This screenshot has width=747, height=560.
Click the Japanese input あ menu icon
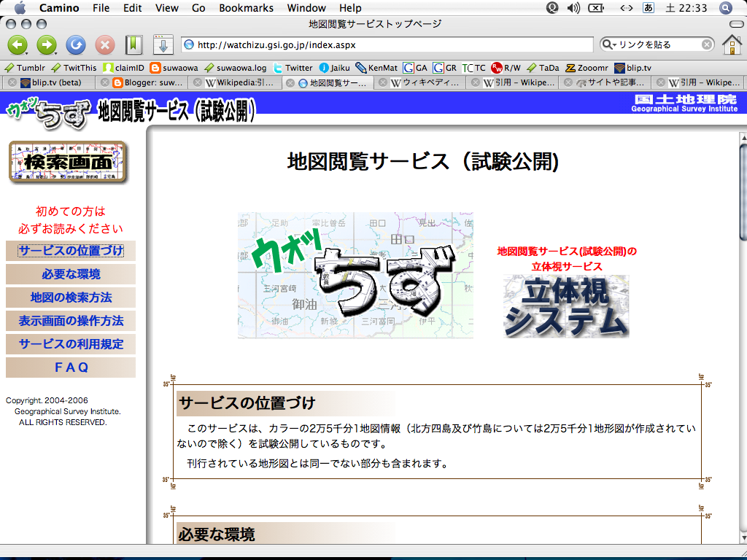[x=649, y=7]
